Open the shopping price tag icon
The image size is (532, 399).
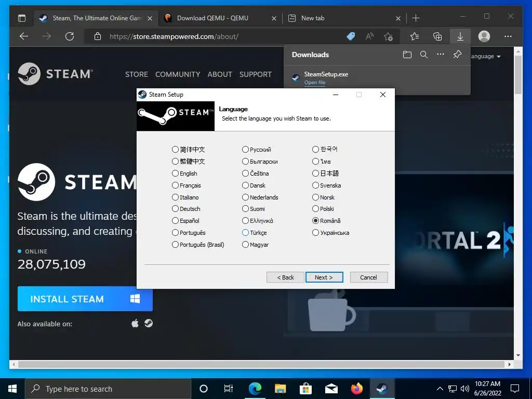click(351, 36)
